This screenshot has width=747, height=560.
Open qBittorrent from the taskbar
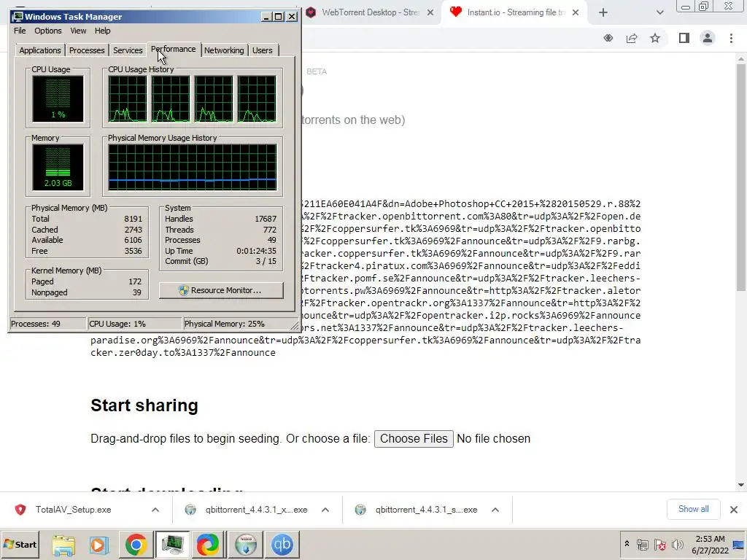282,545
